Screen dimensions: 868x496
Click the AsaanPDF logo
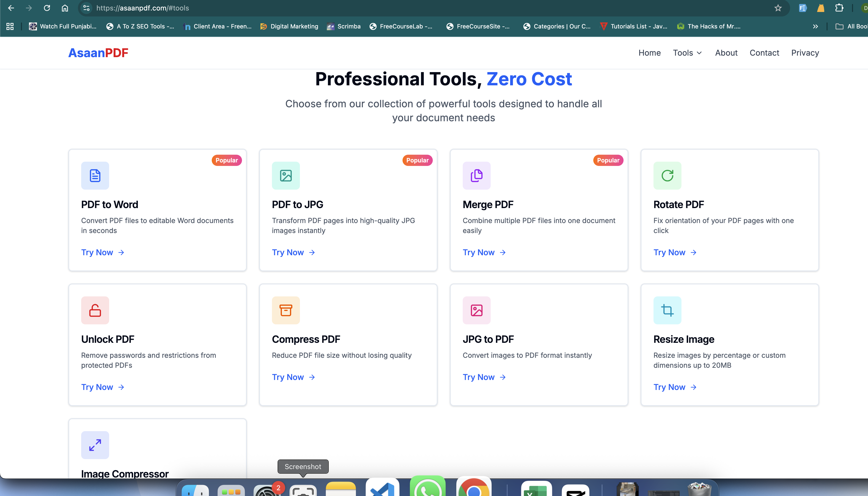pos(98,53)
